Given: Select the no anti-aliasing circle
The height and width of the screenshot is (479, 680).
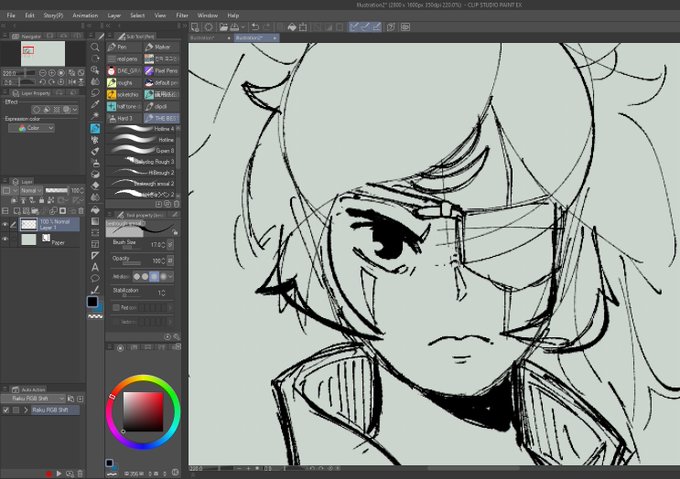Looking at the screenshot, I should 137,276.
